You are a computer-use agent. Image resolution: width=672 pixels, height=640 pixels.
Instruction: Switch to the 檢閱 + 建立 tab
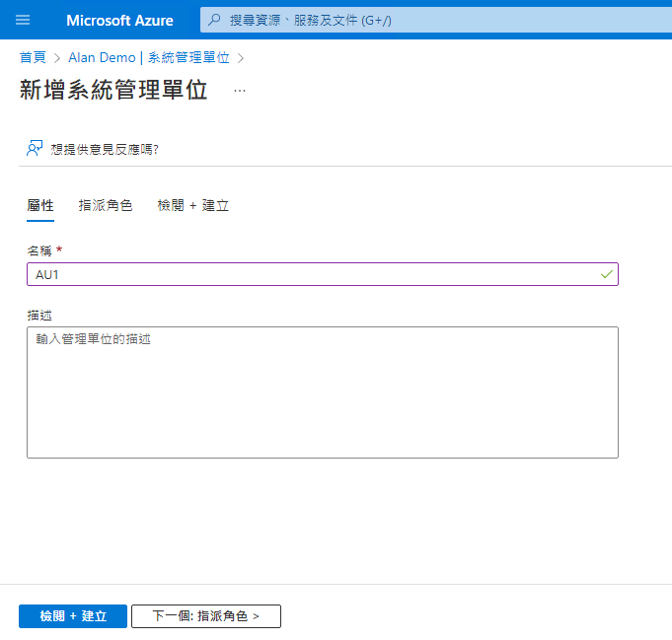(192, 206)
